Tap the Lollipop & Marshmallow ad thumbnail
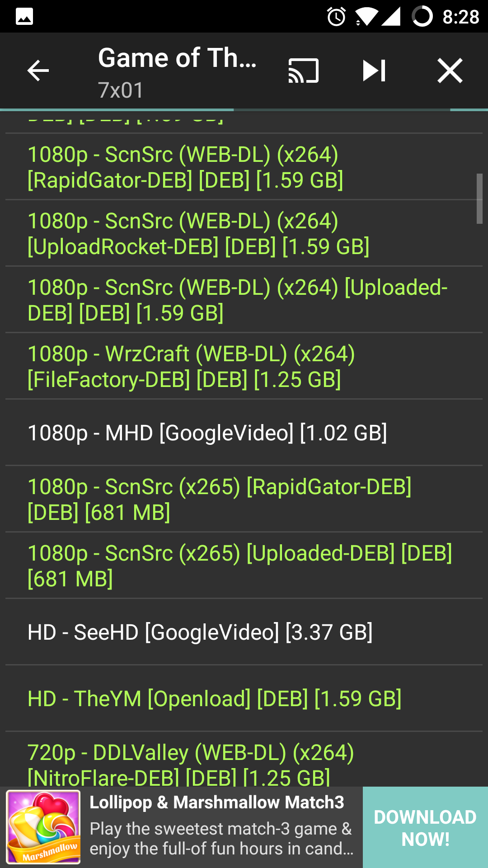The image size is (488, 868). [x=43, y=827]
